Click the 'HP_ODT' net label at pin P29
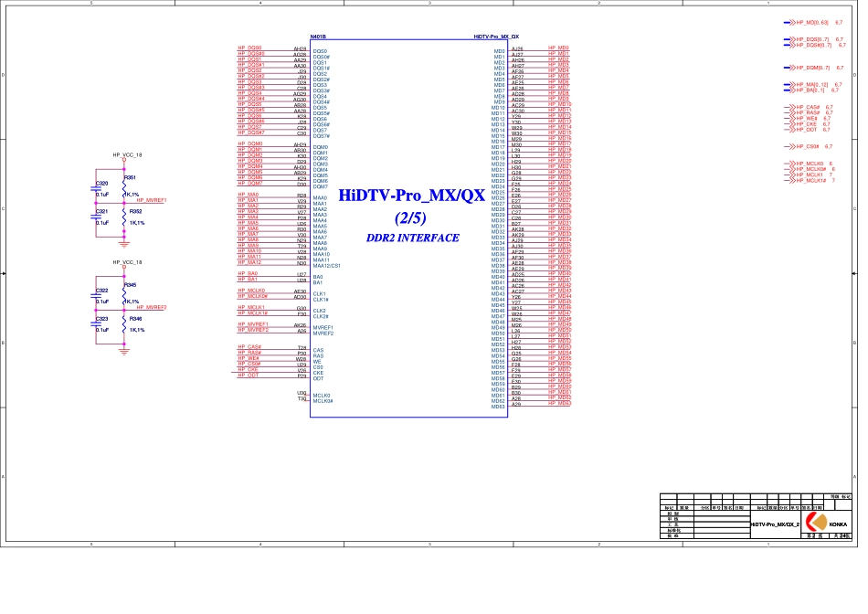868x614 pixels. [x=249, y=376]
